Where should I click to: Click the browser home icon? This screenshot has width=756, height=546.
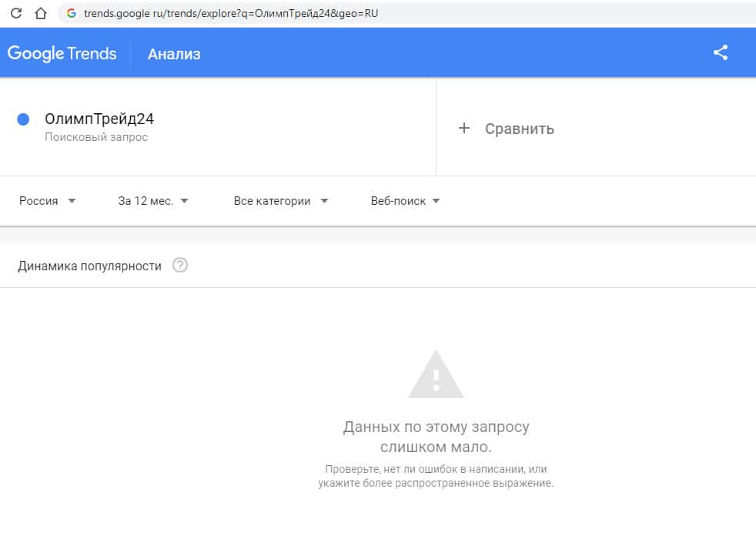coord(41,13)
